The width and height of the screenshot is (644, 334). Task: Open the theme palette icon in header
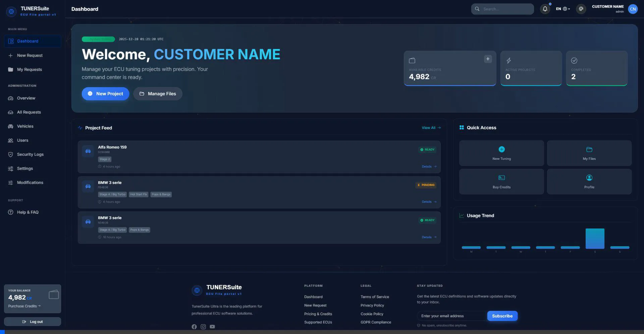pos(581,9)
